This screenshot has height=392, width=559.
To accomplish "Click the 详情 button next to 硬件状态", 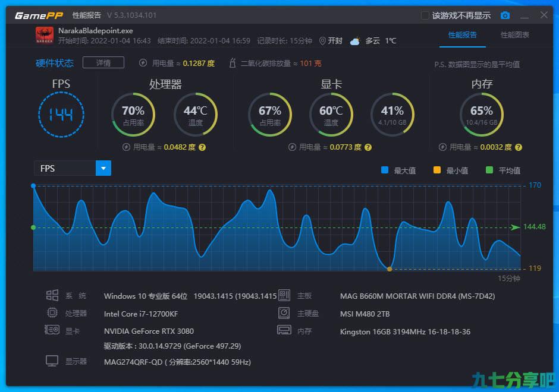I will pos(103,63).
